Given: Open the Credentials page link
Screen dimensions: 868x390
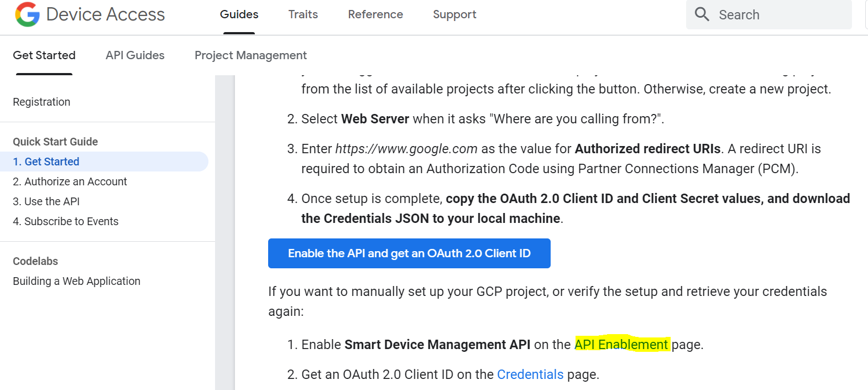Looking at the screenshot, I should pyautogui.click(x=530, y=375).
